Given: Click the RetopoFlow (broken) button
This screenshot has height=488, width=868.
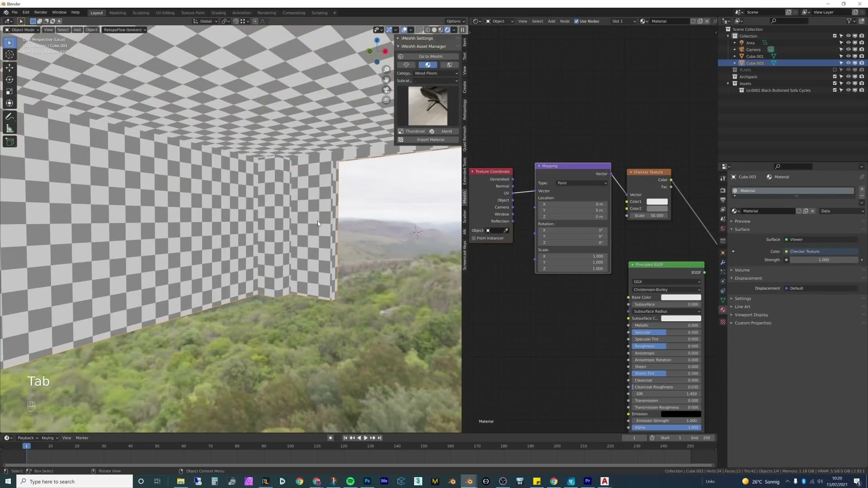Looking at the screenshot, I should 124,30.
